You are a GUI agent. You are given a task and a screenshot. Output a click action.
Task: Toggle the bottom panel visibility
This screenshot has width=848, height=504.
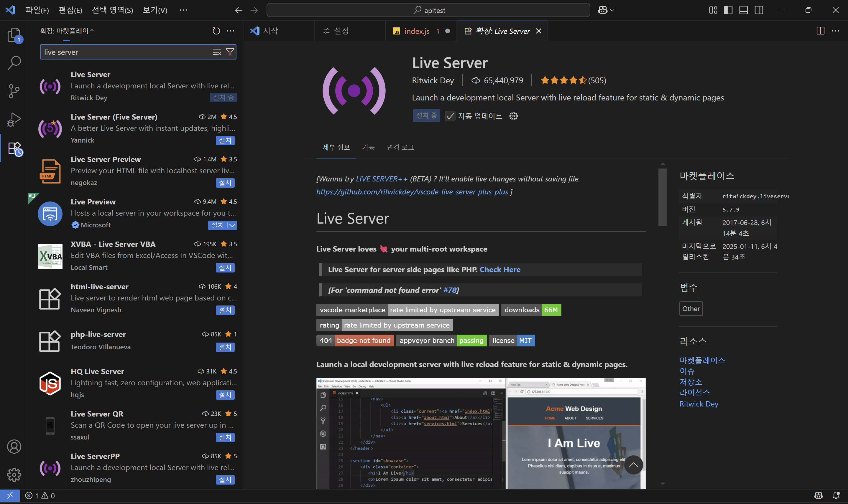[x=743, y=10]
